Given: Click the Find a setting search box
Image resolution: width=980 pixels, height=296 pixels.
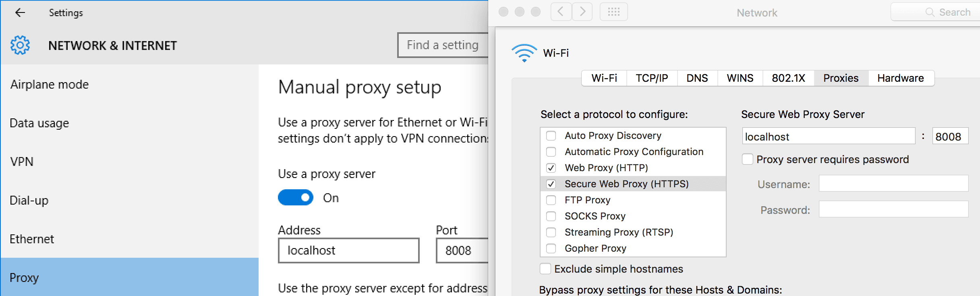Looking at the screenshot, I should tap(443, 45).
